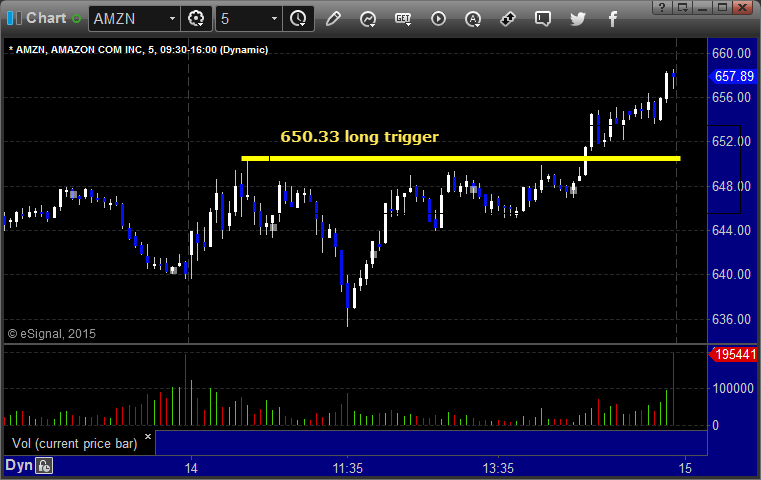The width and height of the screenshot is (761, 480).
Task: Click the blue chart bars window icon
Action: [x=14, y=18]
